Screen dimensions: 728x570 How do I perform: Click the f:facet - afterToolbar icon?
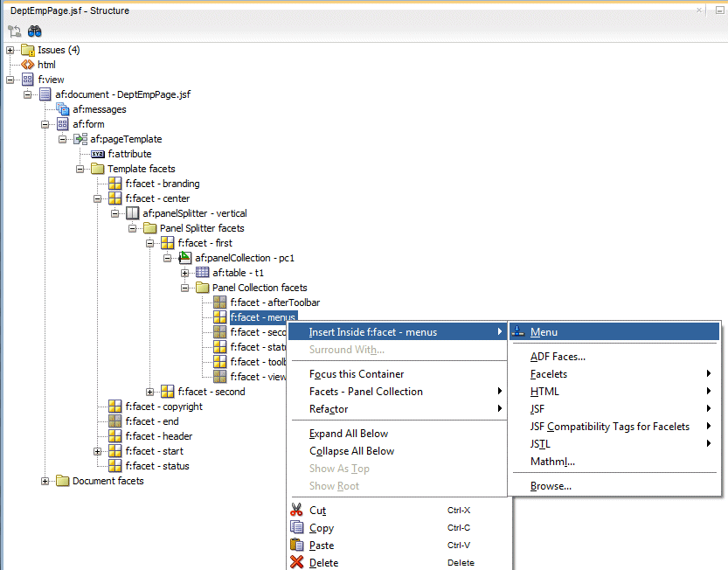pos(219,302)
